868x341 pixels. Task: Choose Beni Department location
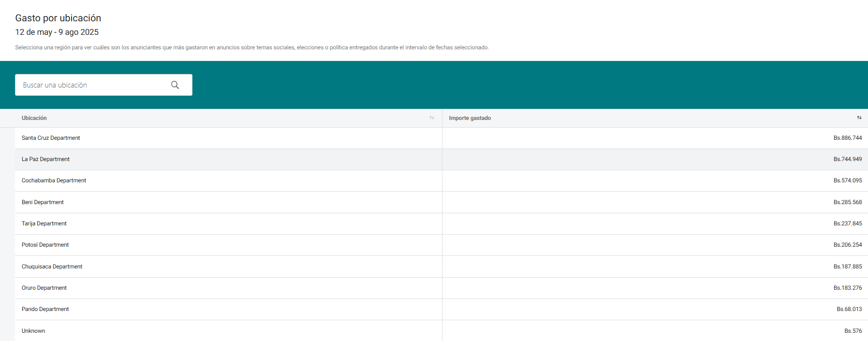pos(43,202)
